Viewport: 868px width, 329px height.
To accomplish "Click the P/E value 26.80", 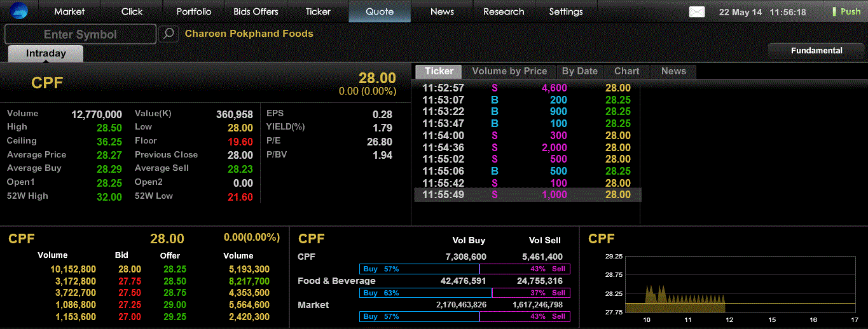I will (x=380, y=142).
